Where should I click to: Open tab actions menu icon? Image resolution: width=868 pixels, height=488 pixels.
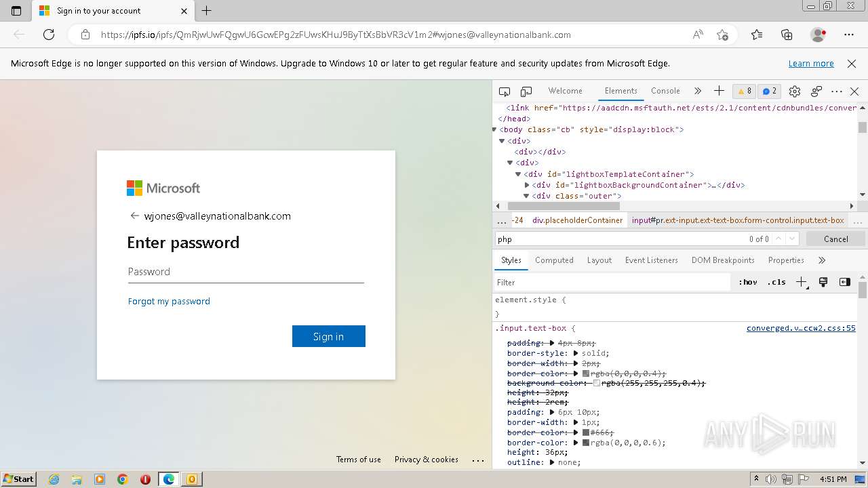(x=16, y=11)
